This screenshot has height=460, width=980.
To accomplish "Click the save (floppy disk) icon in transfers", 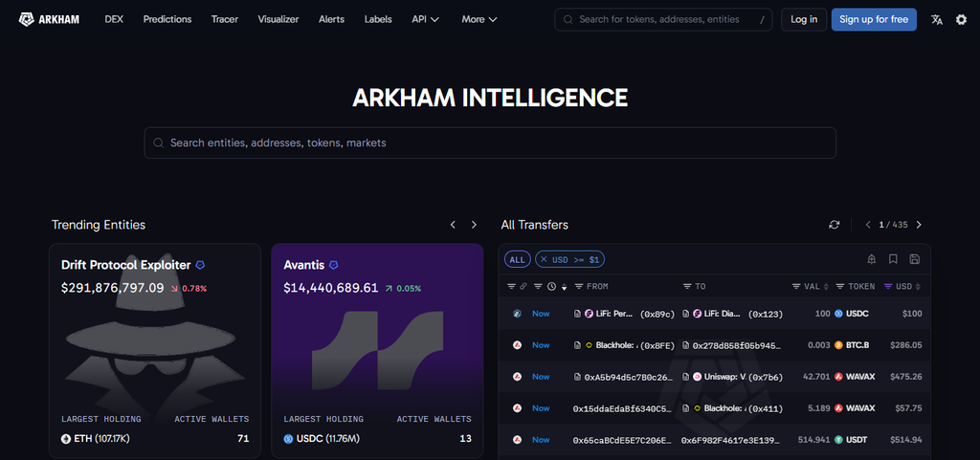I will (914, 259).
